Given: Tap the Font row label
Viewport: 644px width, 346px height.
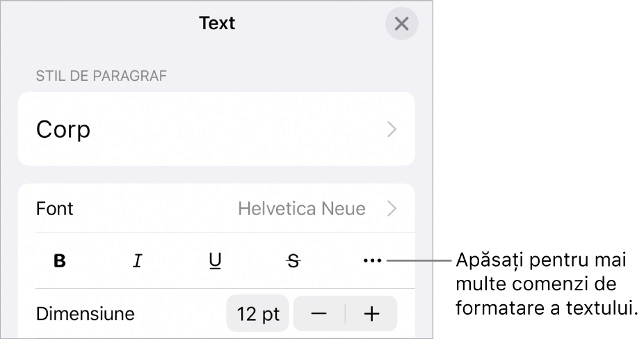Looking at the screenshot, I should pyautogui.click(x=55, y=208).
